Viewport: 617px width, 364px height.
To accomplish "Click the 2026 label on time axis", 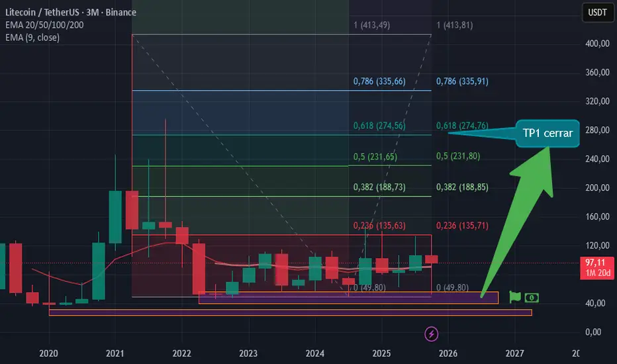I will pyautogui.click(x=448, y=353).
